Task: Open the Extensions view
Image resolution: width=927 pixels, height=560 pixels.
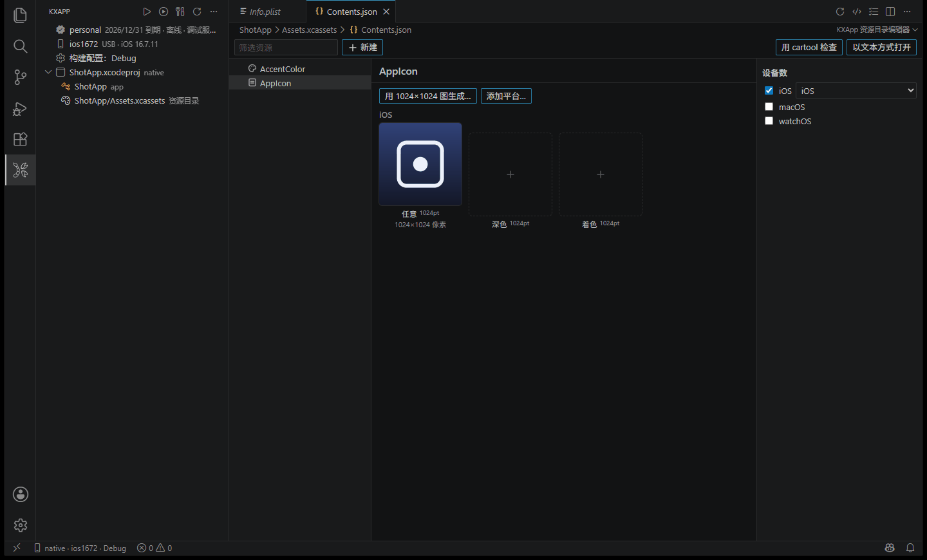Action: coord(21,139)
